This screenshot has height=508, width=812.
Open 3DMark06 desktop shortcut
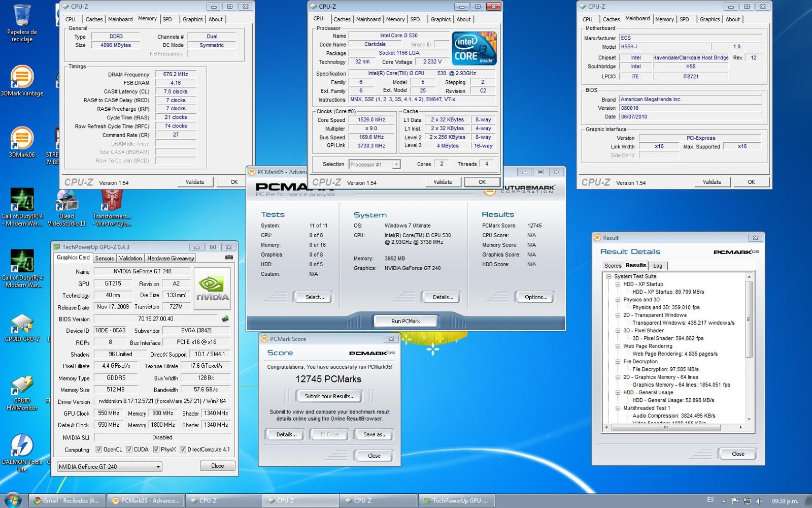click(x=22, y=142)
